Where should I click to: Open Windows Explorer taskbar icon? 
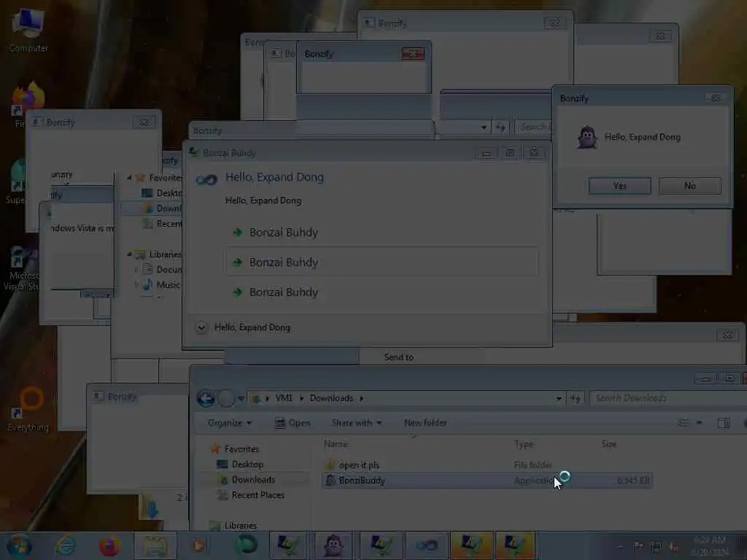tap(155, 545)
